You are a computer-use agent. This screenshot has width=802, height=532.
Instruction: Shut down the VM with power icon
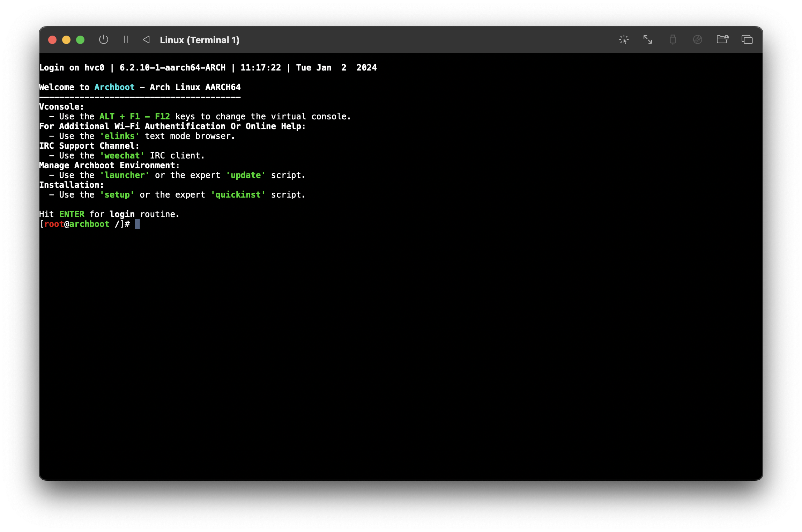[x=103, y=40]
